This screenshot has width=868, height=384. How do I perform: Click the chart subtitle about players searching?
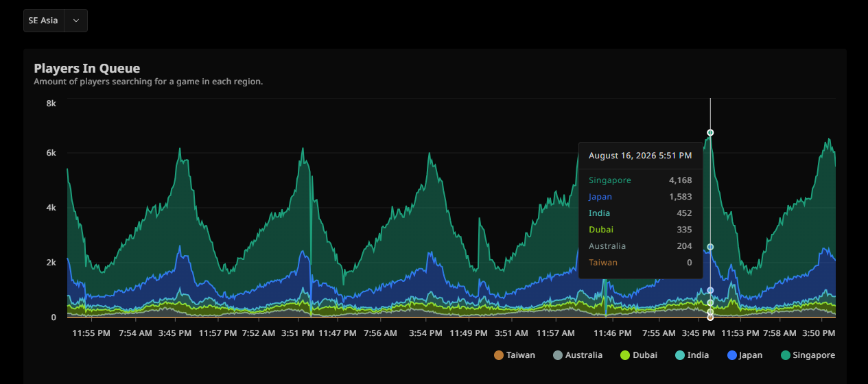pyautogui.click(x=148, y=82)
